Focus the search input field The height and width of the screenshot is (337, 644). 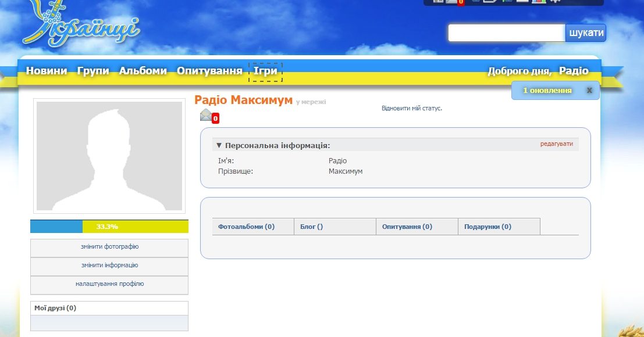tap(507, 33)
